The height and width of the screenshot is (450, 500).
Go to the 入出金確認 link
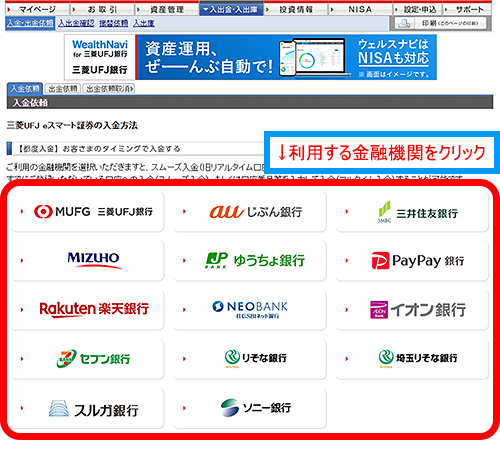76,23
